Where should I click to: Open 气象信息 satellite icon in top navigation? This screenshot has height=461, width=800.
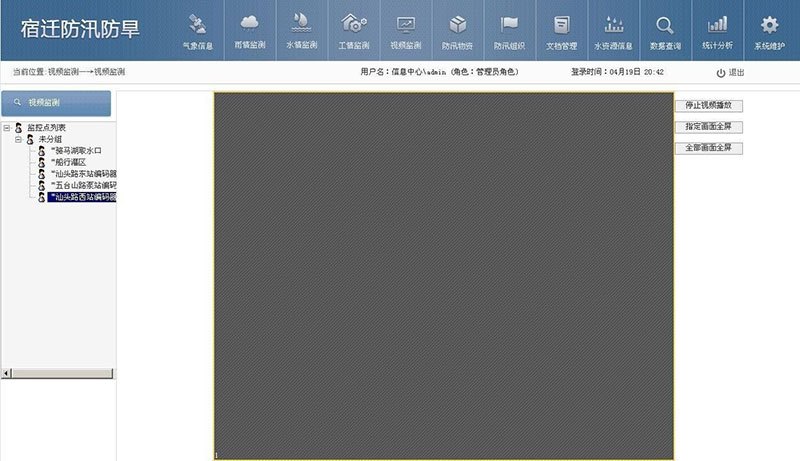point(197,24)
